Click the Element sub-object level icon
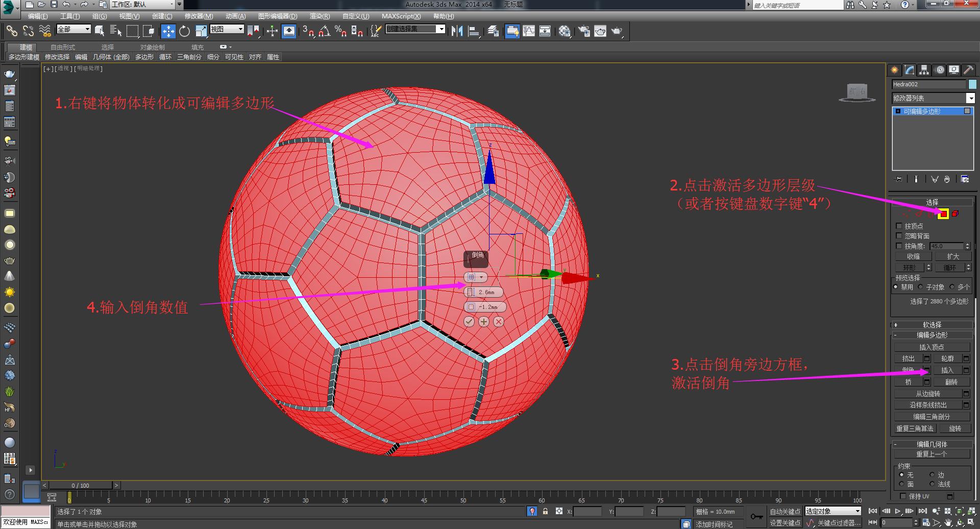Viewport: 980px width, 529px height. click(955, 214)
